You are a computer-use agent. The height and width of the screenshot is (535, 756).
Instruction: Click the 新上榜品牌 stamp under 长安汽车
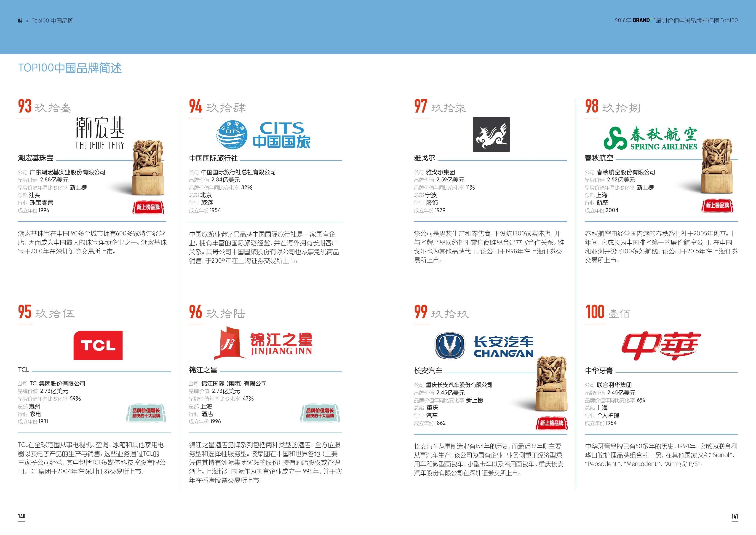click(552, 423)
